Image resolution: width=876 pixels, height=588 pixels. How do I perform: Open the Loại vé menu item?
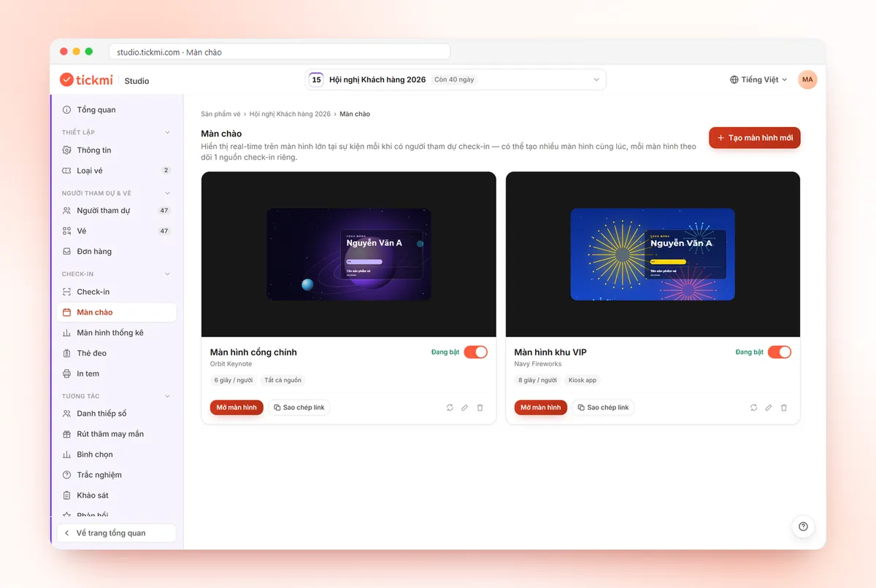[x=117, y=171]
